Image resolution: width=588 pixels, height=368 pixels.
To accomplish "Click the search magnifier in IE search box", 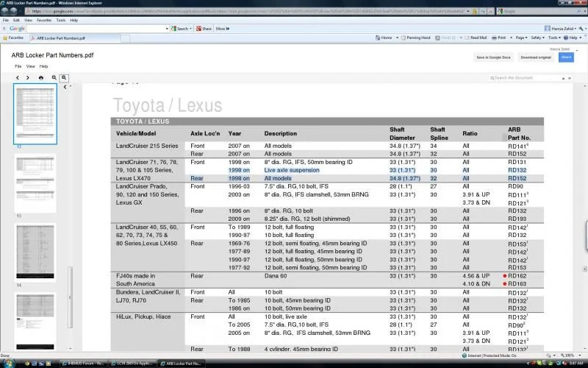I will [578, 11].
